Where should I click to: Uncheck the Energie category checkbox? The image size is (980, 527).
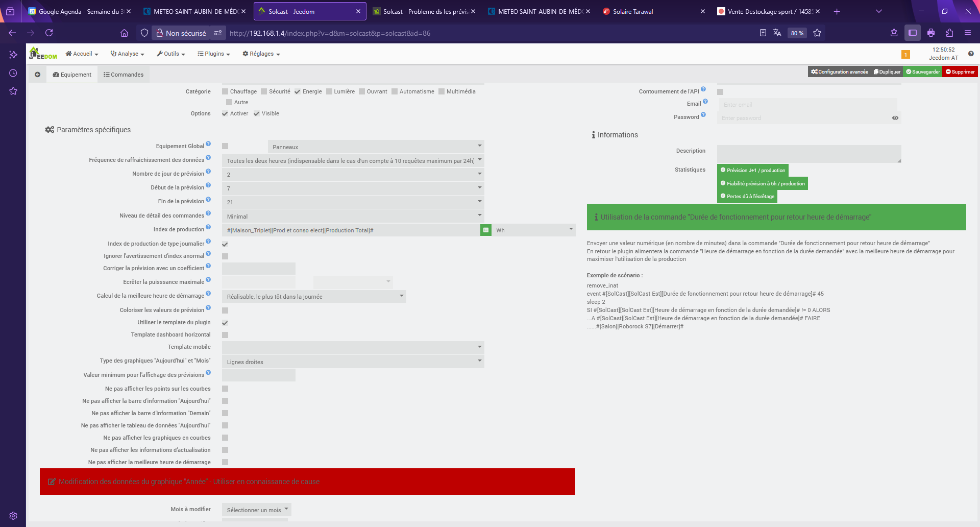pos(298,91)
